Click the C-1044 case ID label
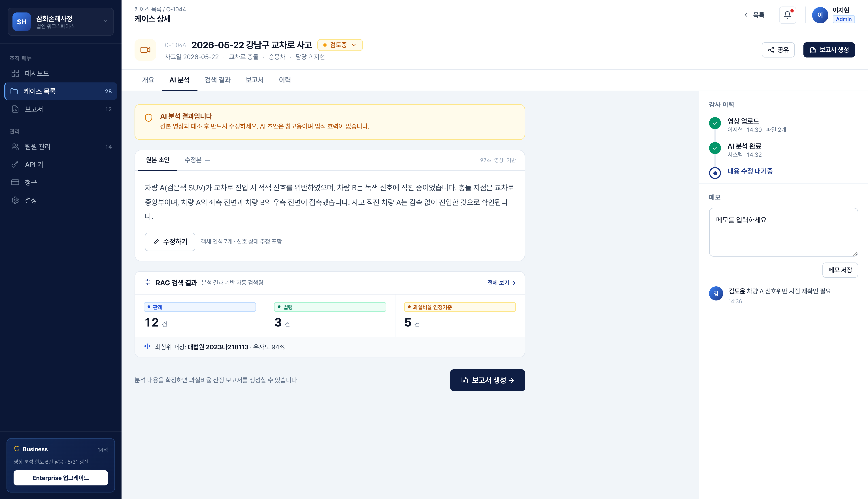This screenshot has height=499, width=868. point(175,45)
